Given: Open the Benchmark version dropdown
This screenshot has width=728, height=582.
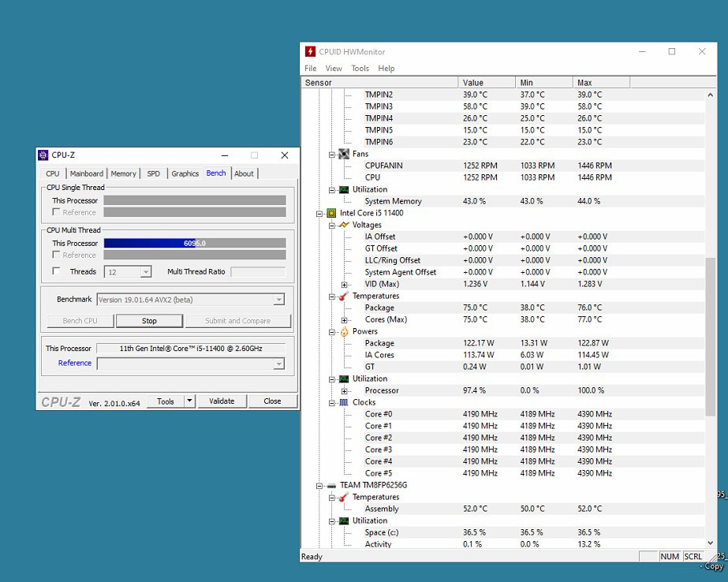Looking at the screenshot, I should pos(278,300).
